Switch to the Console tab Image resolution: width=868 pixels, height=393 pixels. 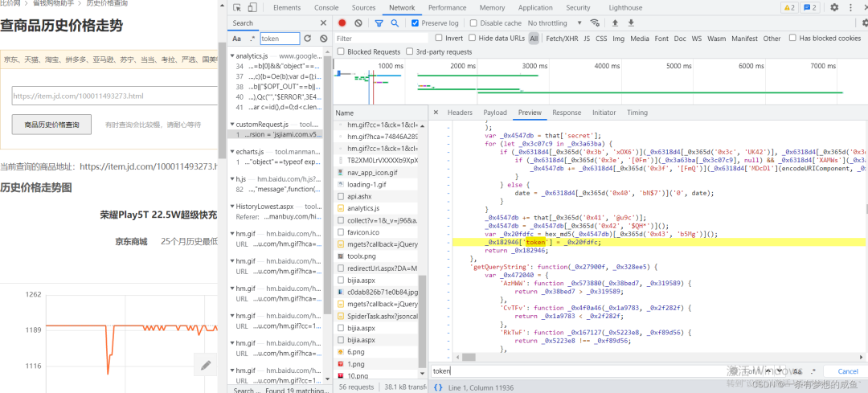[x=325, y=8]
